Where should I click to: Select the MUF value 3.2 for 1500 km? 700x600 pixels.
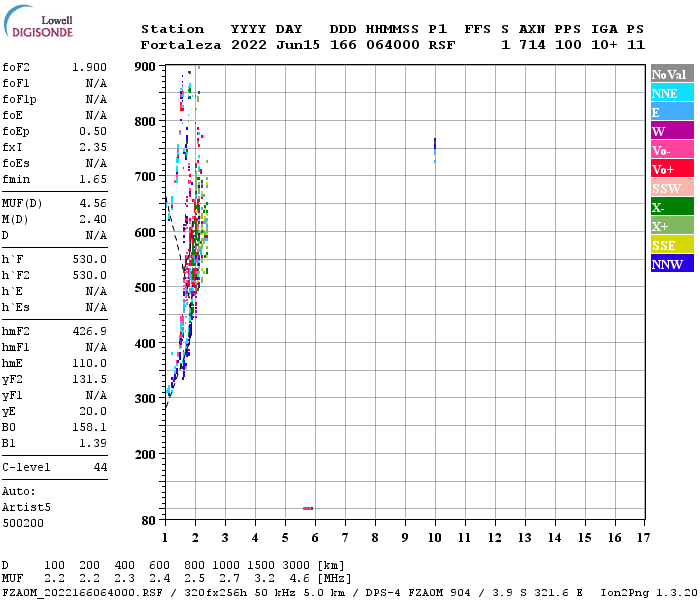point(265,578)
